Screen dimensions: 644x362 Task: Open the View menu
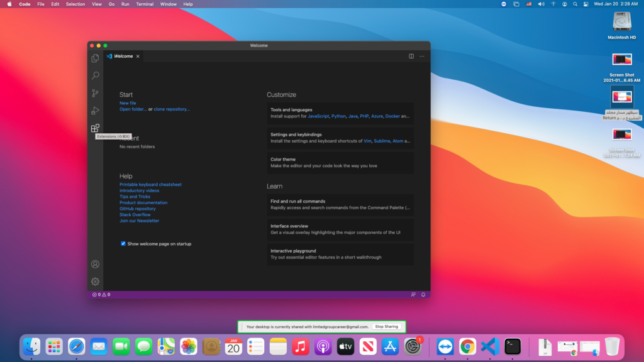(96, 4)
